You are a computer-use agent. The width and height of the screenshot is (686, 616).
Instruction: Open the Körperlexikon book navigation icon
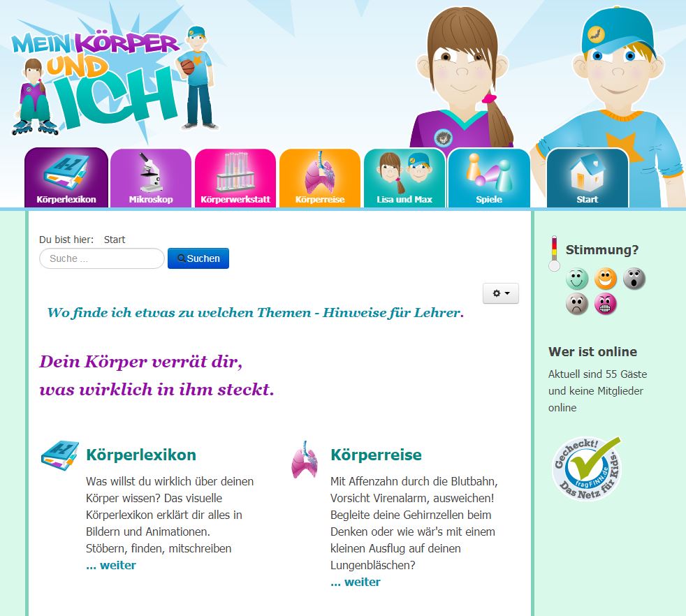[x=66, y=177]
